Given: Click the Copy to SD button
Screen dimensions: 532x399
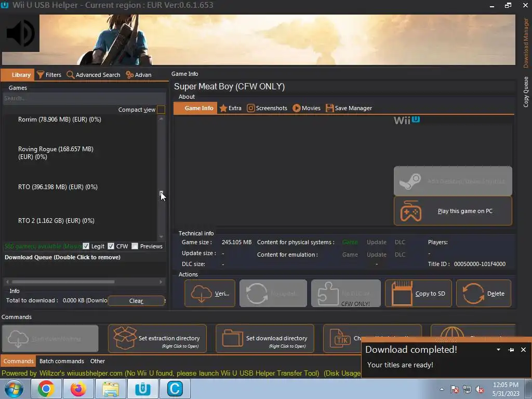Looking at the screenshot, I should click(x=418, y=294).
